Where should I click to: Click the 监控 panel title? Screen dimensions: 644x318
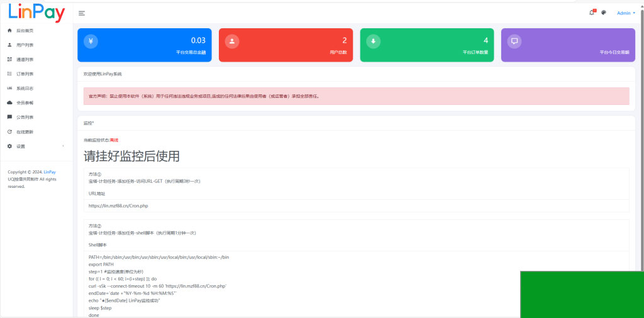click(x=89, y=123)
